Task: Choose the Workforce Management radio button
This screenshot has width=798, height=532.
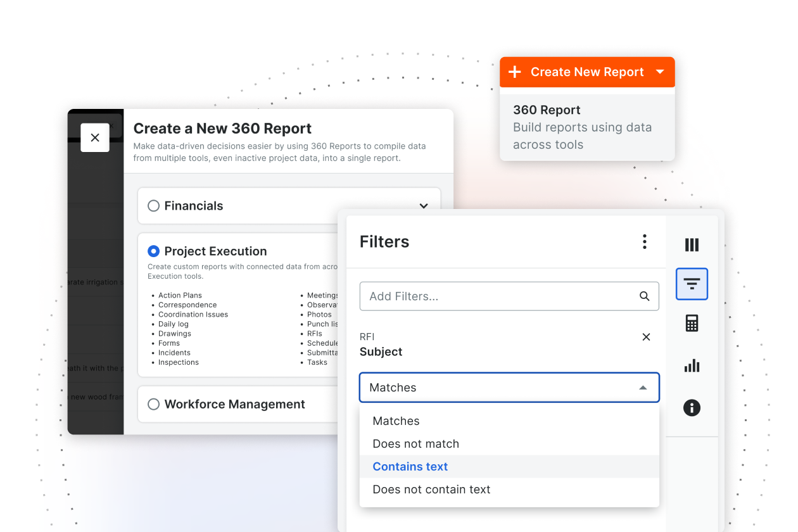Action: pos(153,403)
